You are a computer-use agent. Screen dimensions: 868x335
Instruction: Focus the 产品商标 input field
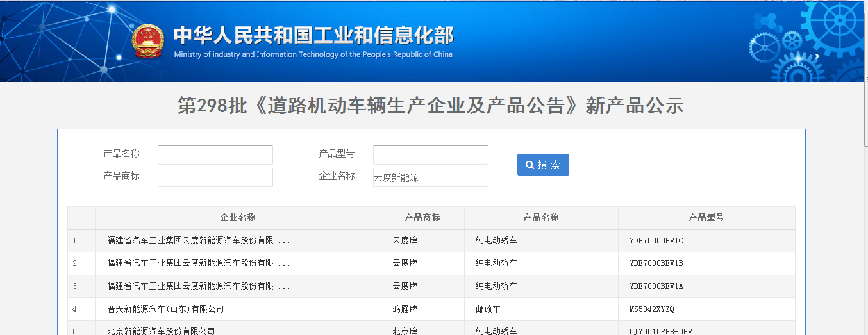(x=215, y=177)
